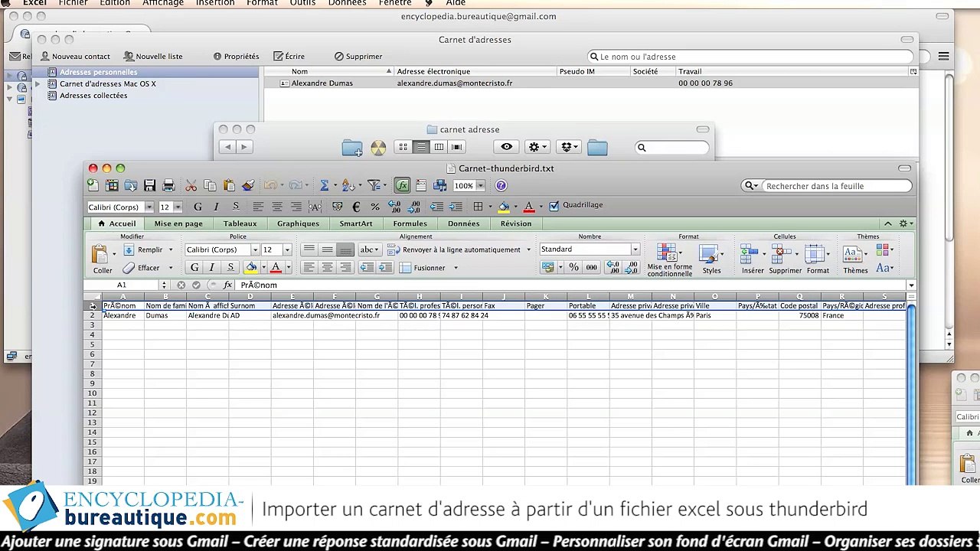980x551 pixels.
Task: Expand Carnet d'adresses Mac OS X tree item
Action: tap(38, 83)
